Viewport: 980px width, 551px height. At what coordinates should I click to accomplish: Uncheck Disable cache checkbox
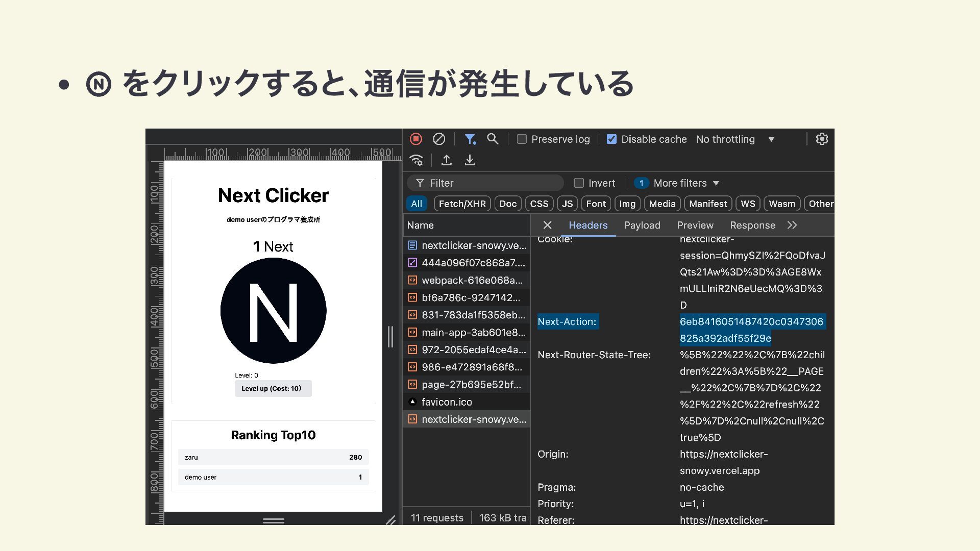pos(611,139)
